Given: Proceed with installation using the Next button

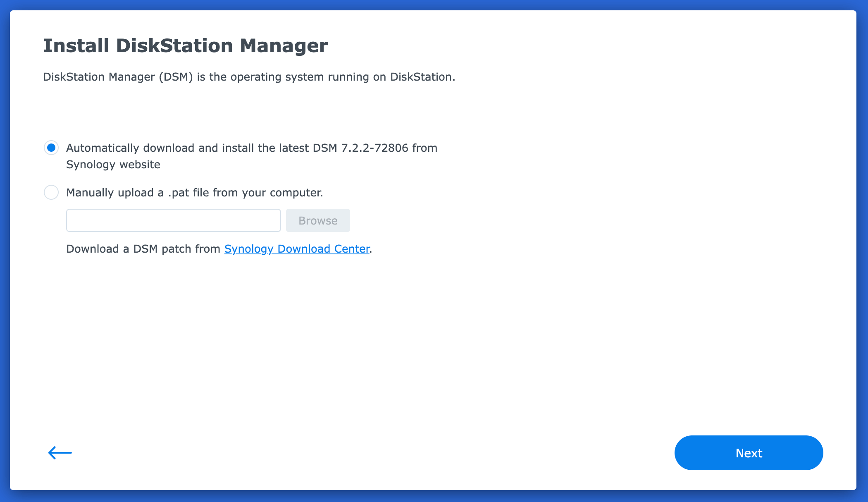Looking at the screenshot, I should [x=749, y=453].
